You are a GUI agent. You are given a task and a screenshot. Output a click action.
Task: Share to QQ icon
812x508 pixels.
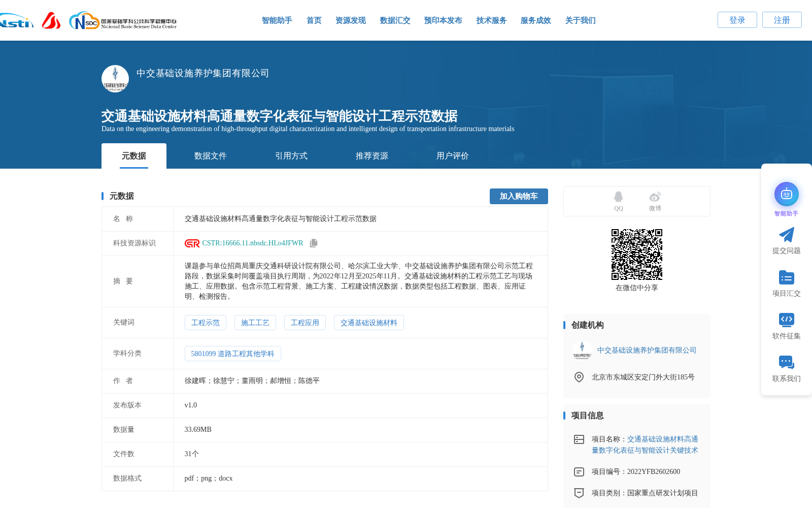point(618,197)
